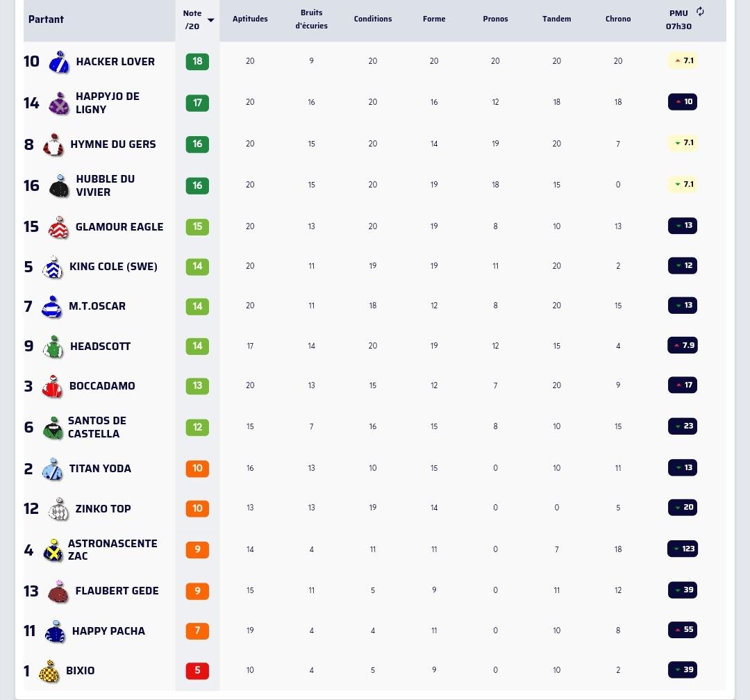Click Zinko Top's grey checkered silk icon
The height and width of the screenshot is (700, 750).
[x=58, y=509]
